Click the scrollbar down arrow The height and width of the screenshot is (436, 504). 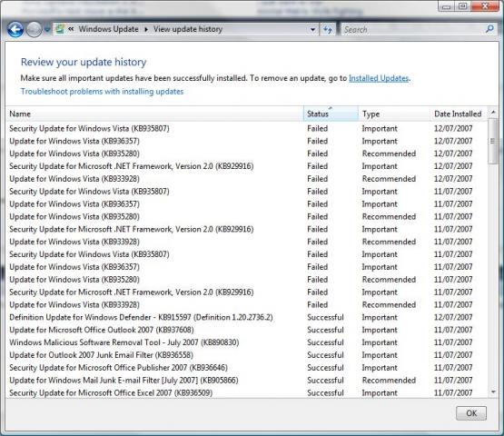(x=493, y=392)
